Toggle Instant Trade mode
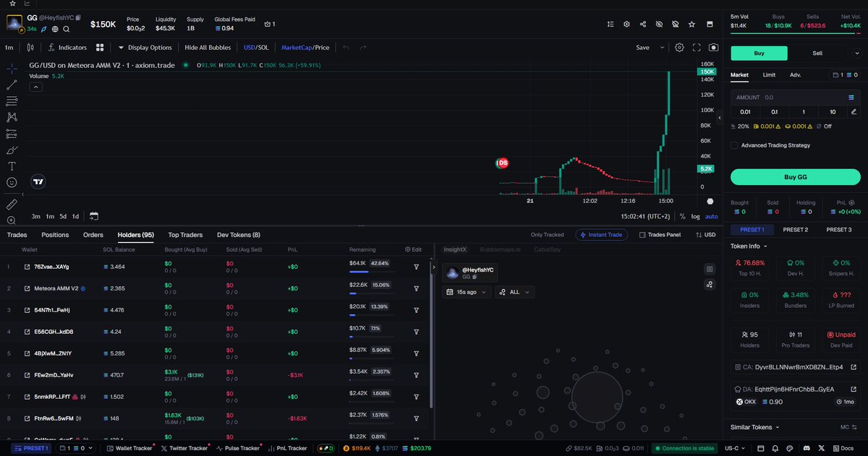Viewport: 868px width, 456px height. click(602, 235)
